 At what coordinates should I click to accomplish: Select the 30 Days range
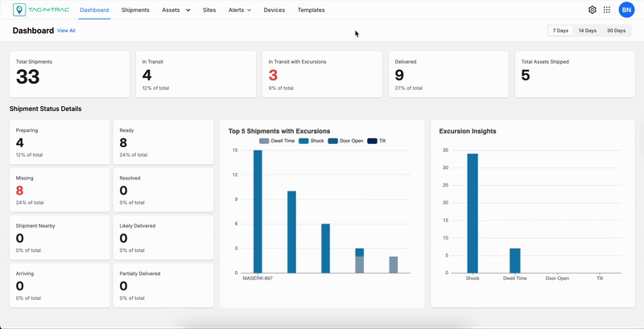[616, 31]
